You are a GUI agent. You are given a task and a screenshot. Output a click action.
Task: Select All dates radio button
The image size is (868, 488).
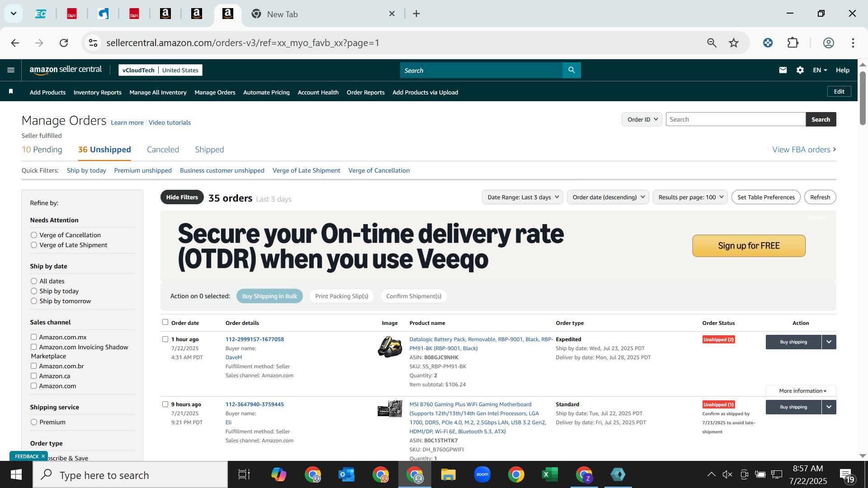coord(34,281)
